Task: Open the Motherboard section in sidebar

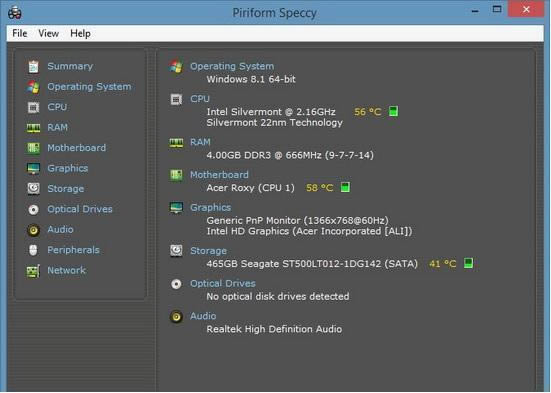Action: point(77,148)
